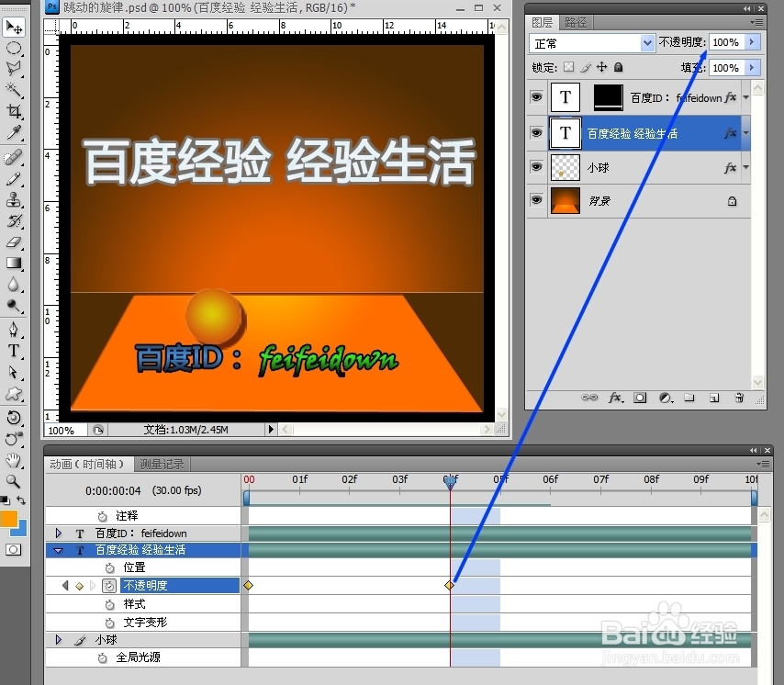This screenshot has height=685, width=784.
Task: Switch to the 路径 tab
Action: coord(576,22)
